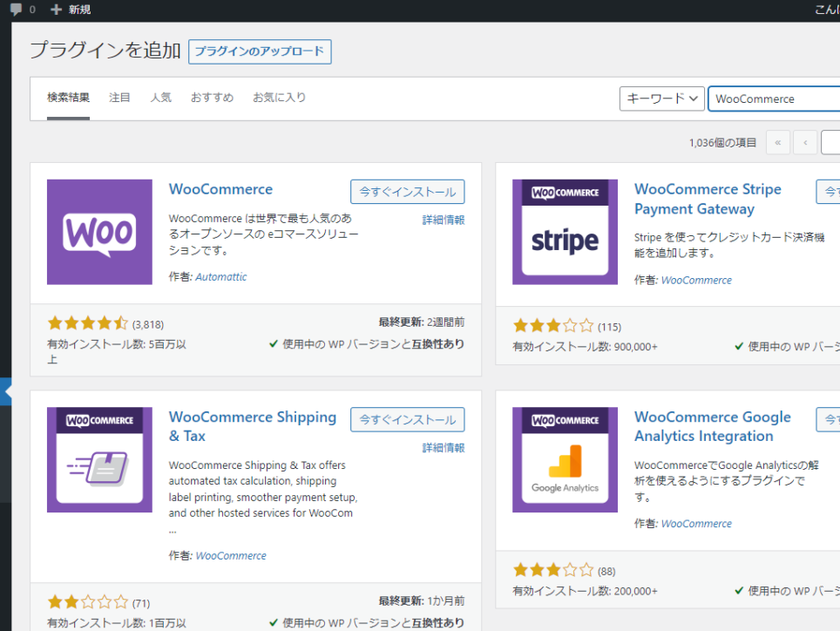Click the 有効インストール数: 200,000+ text
Viewport: 840px width, 631px height.
click(585, 591)
